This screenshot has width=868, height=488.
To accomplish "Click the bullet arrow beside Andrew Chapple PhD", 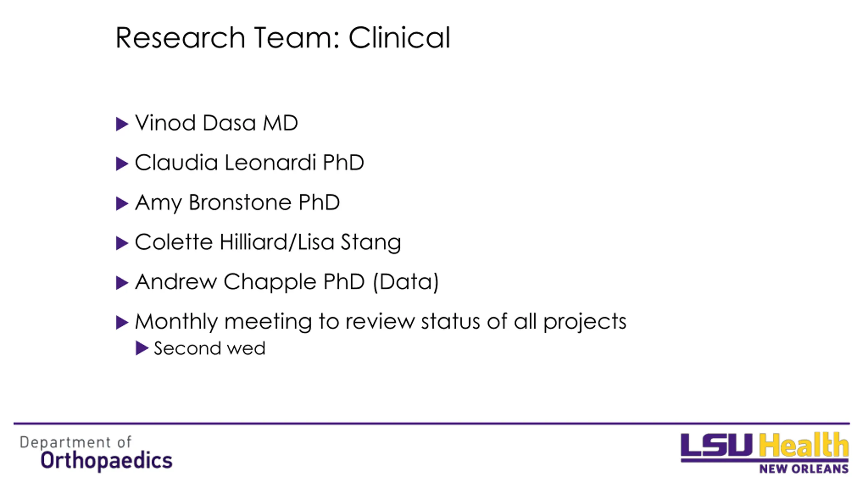I will (122, 283).
